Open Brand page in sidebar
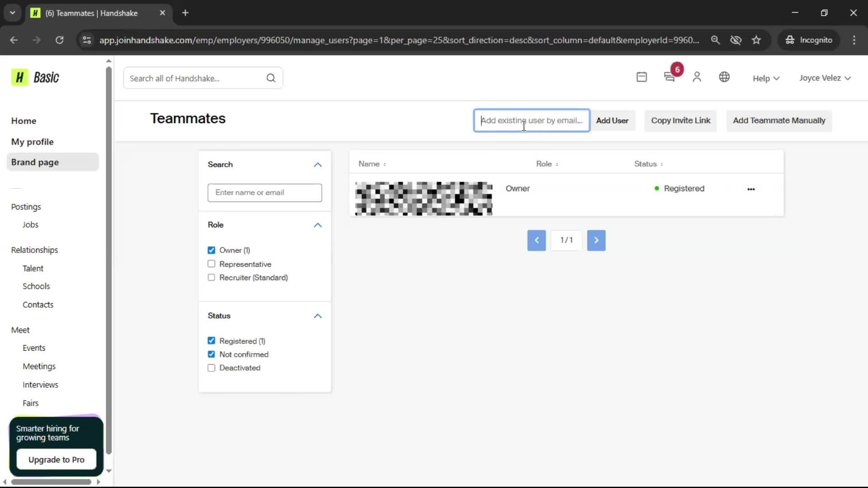This screenshot has width=868, height=488. pyautogui.click(x=53, y=162)
